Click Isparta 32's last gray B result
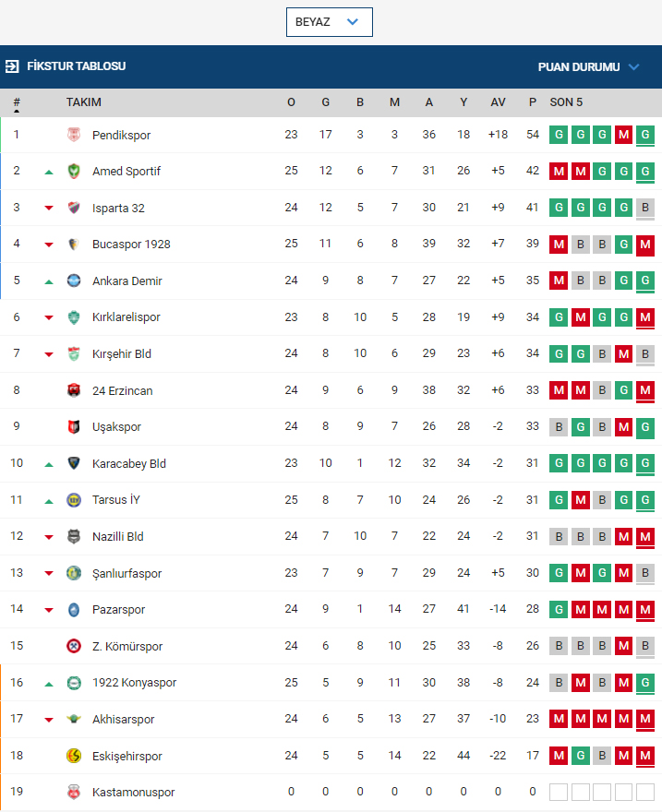Image resolution: width=662 pixels, height=812 pixels. point(644,208)
